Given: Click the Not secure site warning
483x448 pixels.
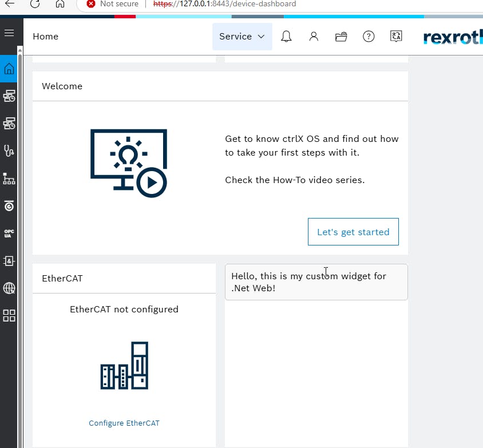Looking at the screenshot, I should click(112, 4).
